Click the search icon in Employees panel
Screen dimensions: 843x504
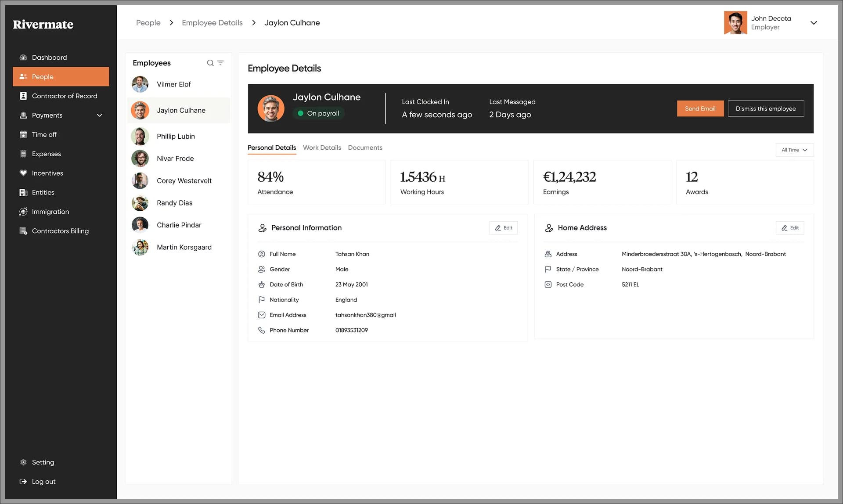210,63
